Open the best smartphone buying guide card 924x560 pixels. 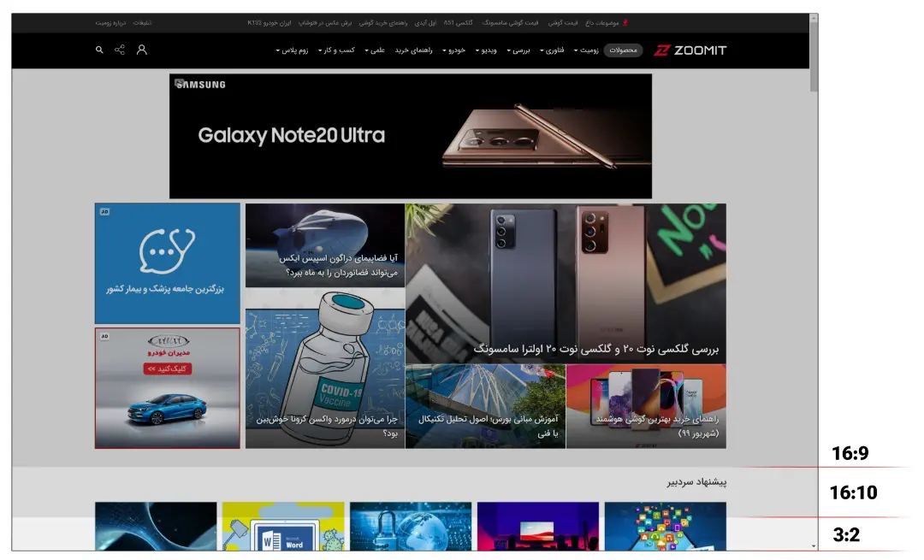click(x=647, y=406)
